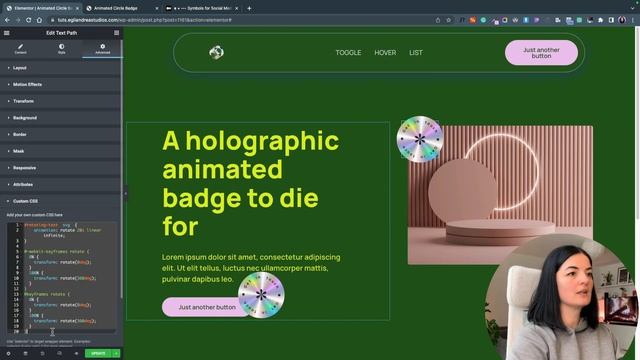This screenshot has height=360, width=640.
Task: Open Responsive Mode icon in footer
Action: pos(60,353)
